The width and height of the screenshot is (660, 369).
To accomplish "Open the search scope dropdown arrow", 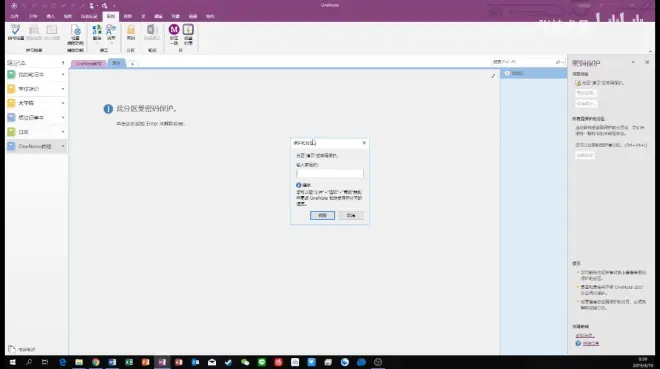I will pos(563,62).
